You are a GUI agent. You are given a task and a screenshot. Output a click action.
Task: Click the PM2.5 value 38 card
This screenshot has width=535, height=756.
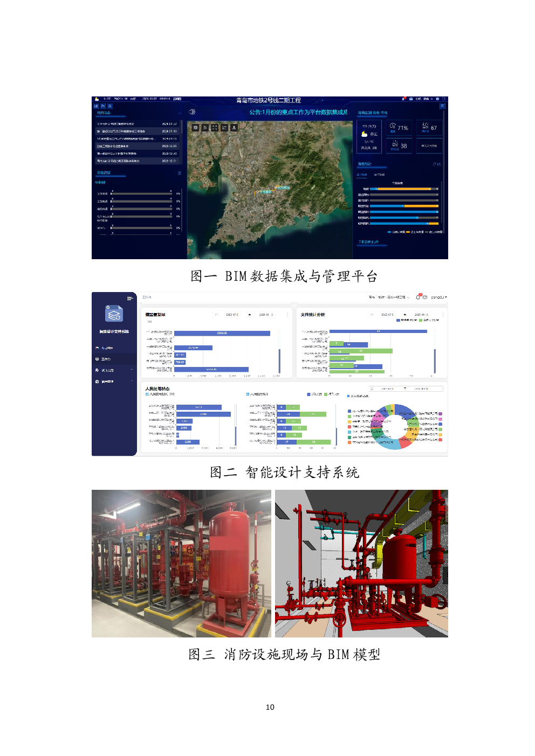click(399, 145)
